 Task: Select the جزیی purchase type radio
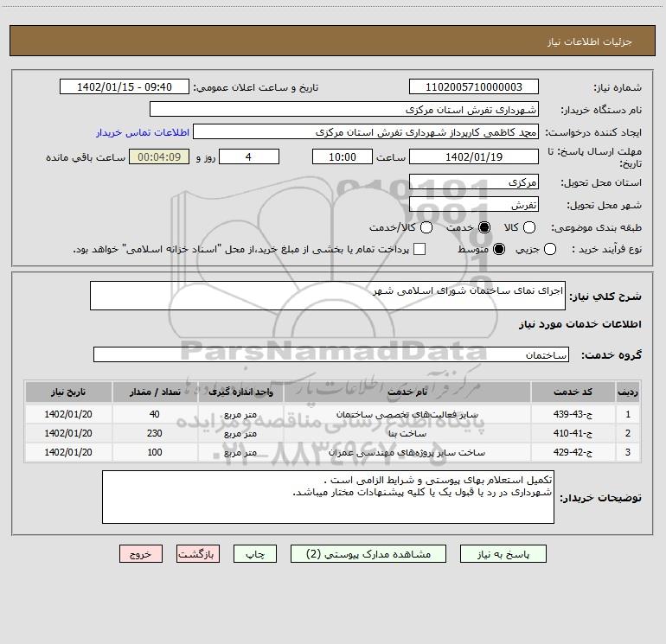(x=549, y=249)
